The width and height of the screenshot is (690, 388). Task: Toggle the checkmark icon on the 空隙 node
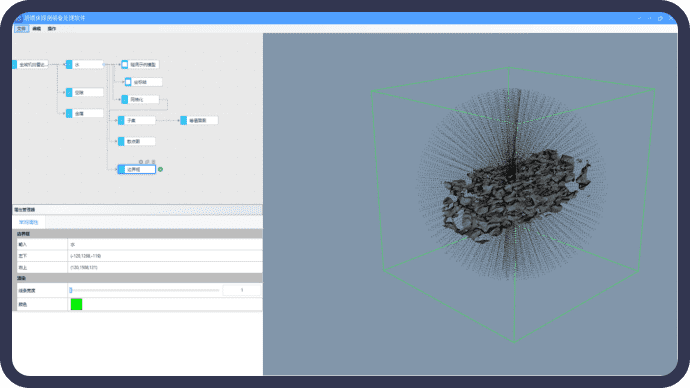(x=69, y=92)
